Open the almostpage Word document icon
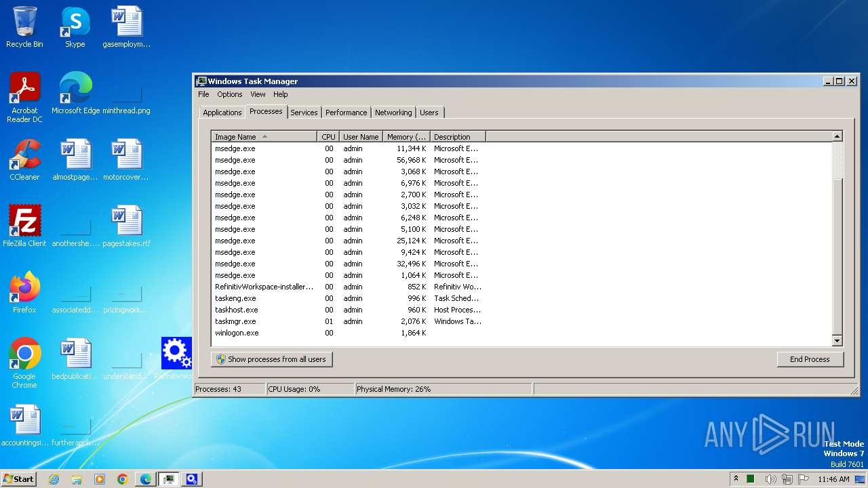This screenshot has height=488, width=868. click(75, 159)
